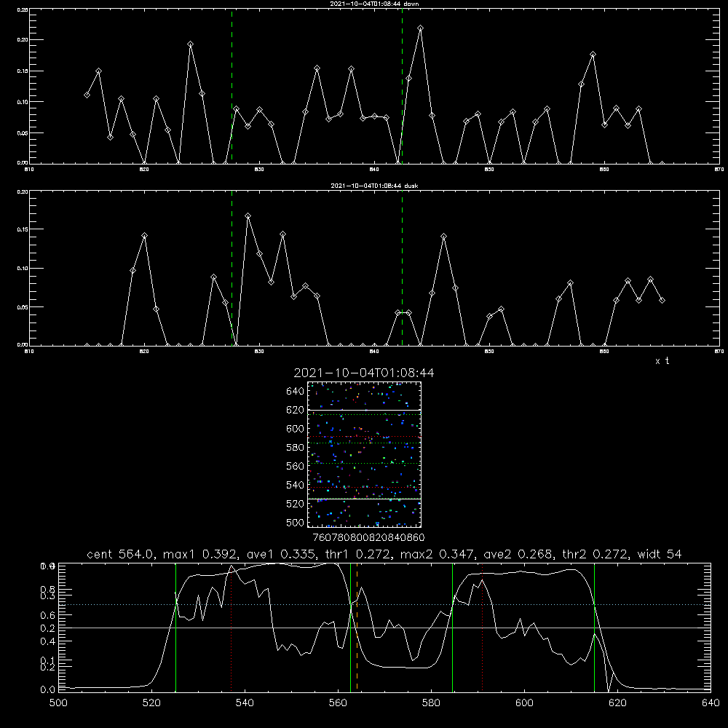
Task: Click the tallest diamond peak marker in the top plot
Action: [x=420, y=28]
